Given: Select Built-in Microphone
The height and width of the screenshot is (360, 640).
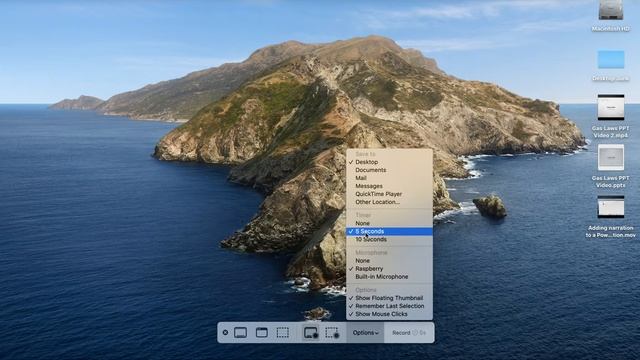Looking at the screenshot, I should tap(389, 277).
